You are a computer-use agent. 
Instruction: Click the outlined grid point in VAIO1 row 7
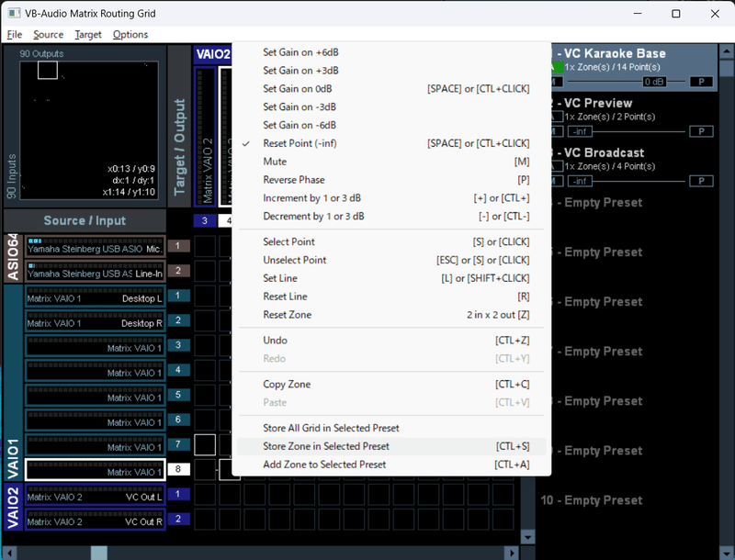coord(205,445)
